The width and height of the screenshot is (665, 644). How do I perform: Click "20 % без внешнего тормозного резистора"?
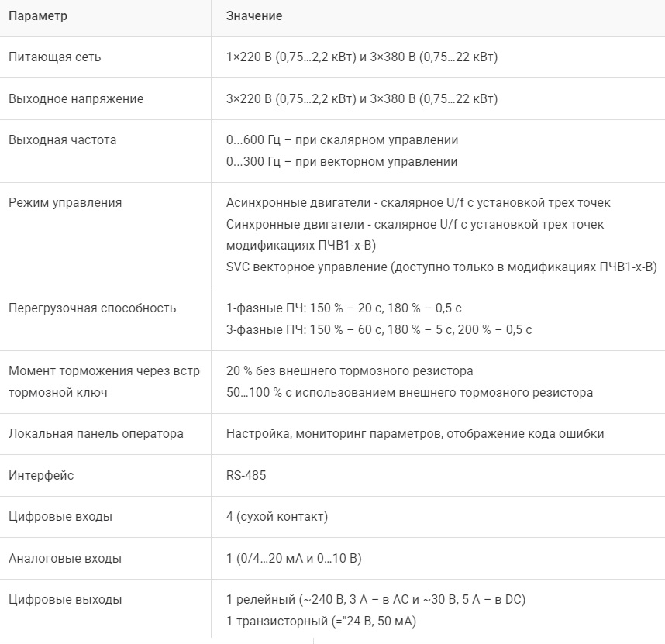pyautogui.click(x=350, y=371)
